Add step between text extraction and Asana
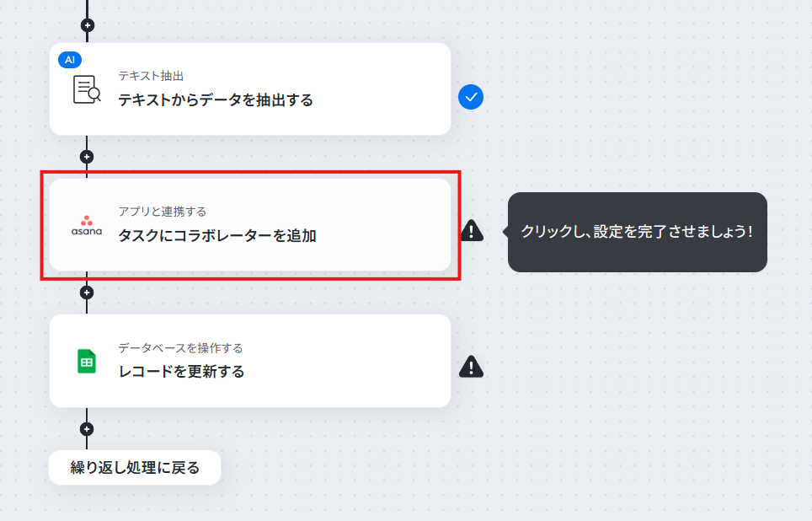Image resolution: width=812 pixels, height=521 pixels. point(87,157)
